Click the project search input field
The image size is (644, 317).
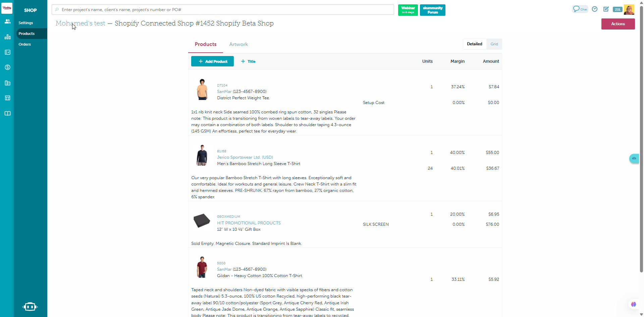(223, 10)
